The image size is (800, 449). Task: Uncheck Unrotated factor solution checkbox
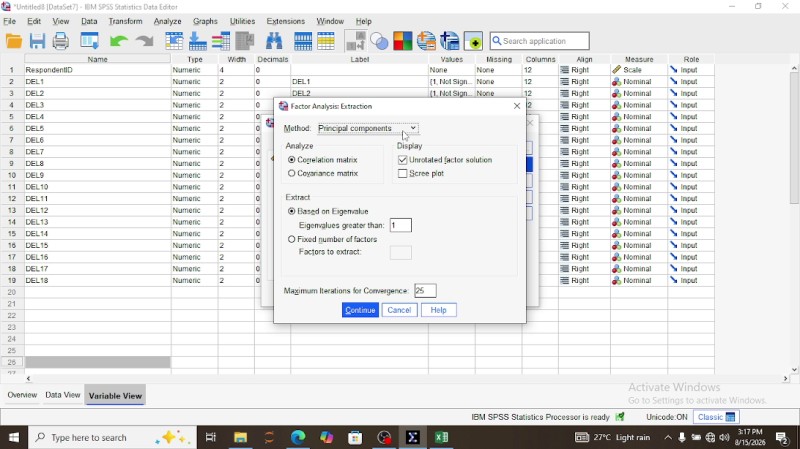coord(403,160)
